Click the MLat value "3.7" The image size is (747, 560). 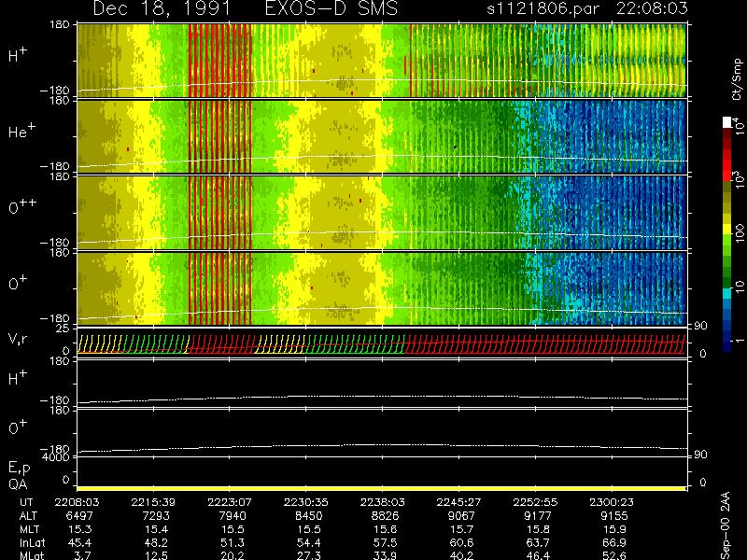82,555
